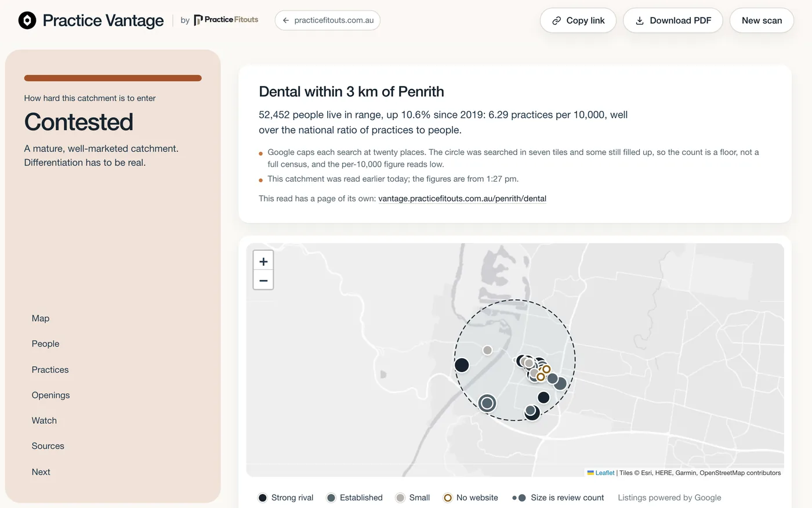Go back to practicefitouts.com.au
Screen dimensions: 812x508
tap(328, 20)
